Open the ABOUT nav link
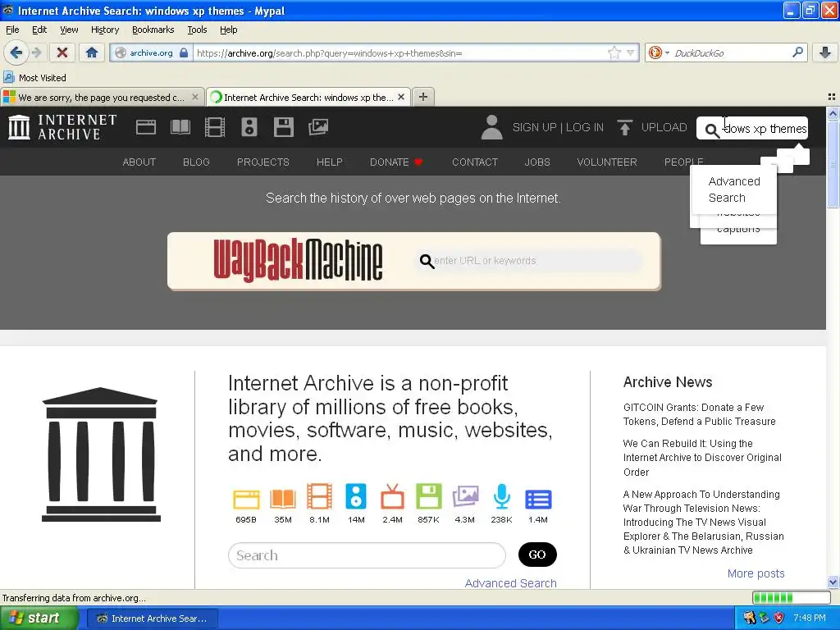840x630 pixels. tap(139, 162)
